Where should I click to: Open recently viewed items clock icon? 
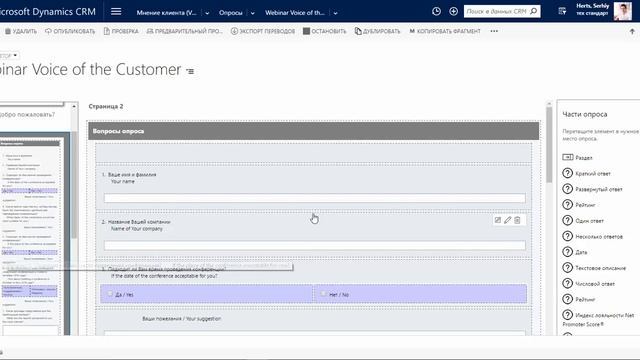point(436,11)
